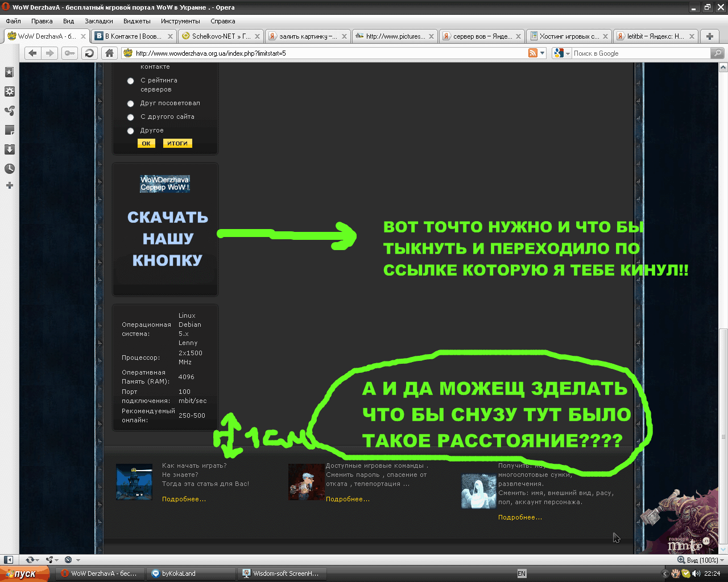
Task: Click the volume icon in system tray
Action: click(696, 573)
